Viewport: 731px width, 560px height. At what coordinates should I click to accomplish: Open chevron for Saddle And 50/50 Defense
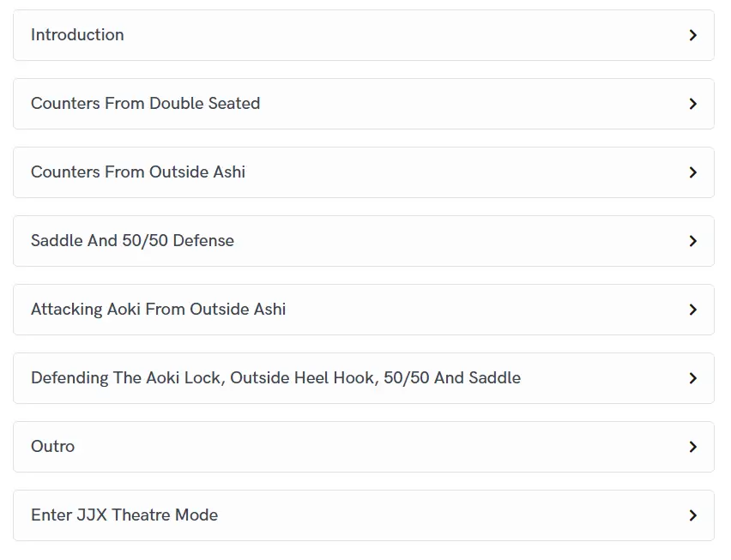tap(692, 241)
